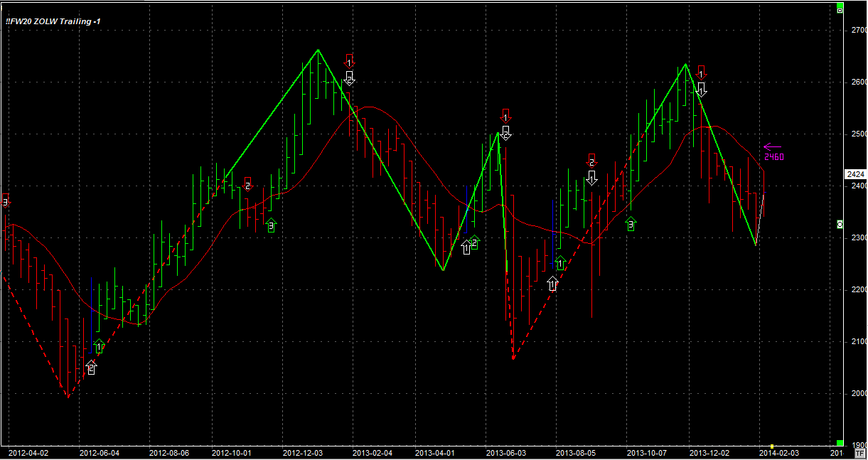
Task: Click green up arrow 1 near 2012-06-04
Action: pyautogui.click(x=99, y=346)
